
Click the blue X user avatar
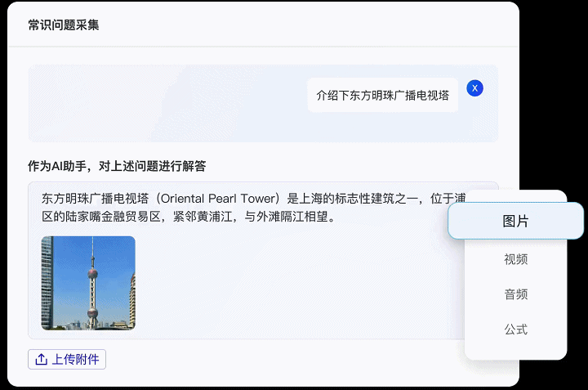474,88
